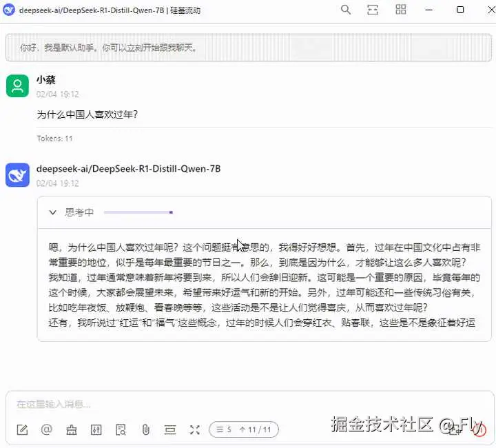496x448 pixels.
Task: Click the new topic pencil icon
Action: (x=22, y=429)
